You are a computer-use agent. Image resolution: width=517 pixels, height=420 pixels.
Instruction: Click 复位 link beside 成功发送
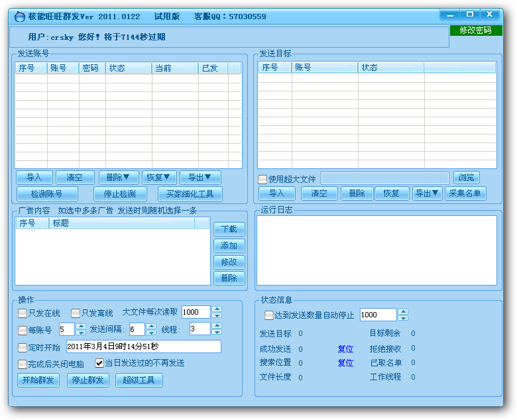point(345,349)
